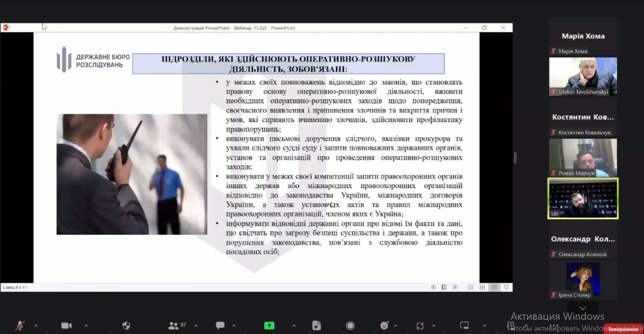
Task: Open the Reactions smiley menu
Action: pos(384,325)
